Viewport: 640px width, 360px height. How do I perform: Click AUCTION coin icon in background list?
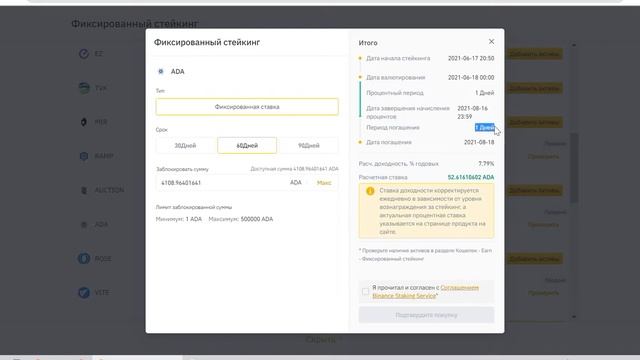tap(84, 190)
